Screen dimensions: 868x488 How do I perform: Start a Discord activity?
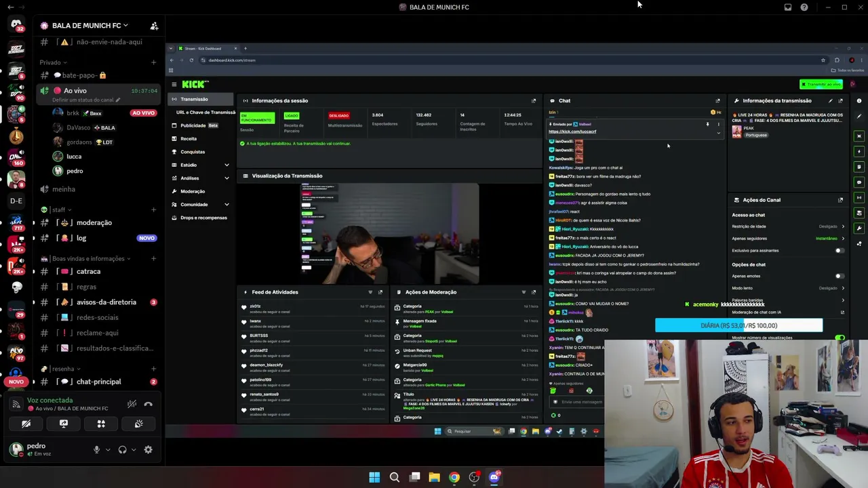[101, 424]
